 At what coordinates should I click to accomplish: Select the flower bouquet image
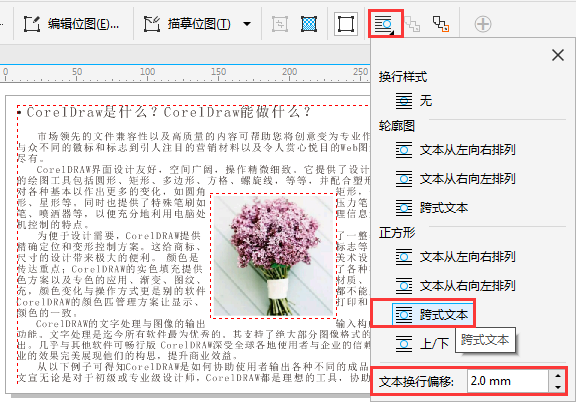tap(273, 256)
